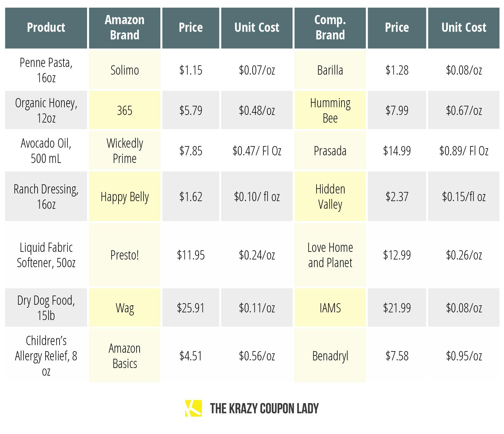Image resolution: width=504 pixels, height=434 pixels.
Task: Select the Barilla competitor cell
Action: (330, 70)
